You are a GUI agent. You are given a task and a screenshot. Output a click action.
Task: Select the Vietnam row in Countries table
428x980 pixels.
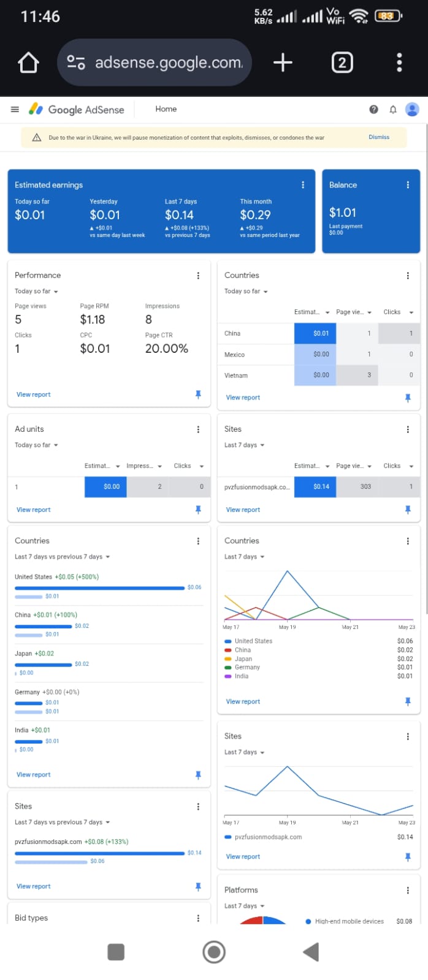click(x=319, y=375)
